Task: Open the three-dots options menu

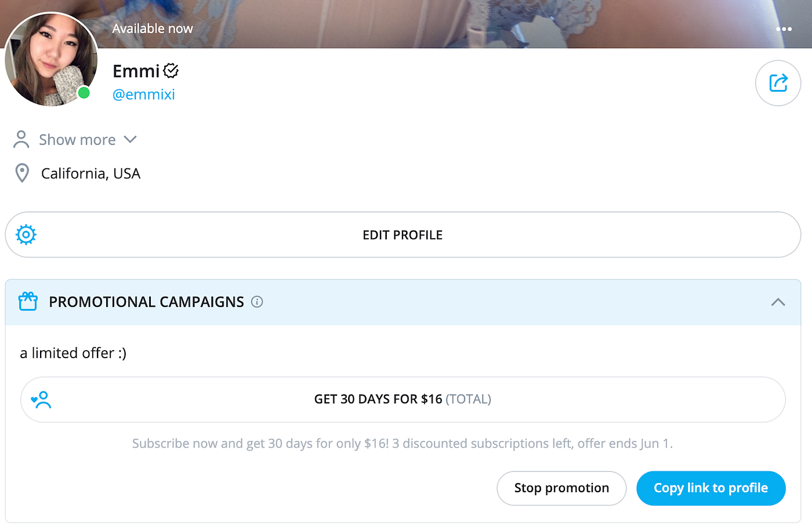Action: coord(784,28)
